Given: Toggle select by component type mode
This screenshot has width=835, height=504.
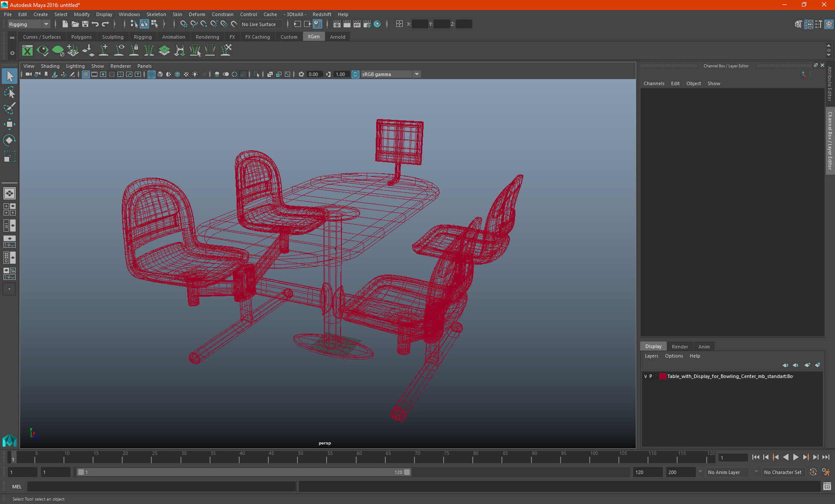Looking at the screenshot, I should (154, 24).
